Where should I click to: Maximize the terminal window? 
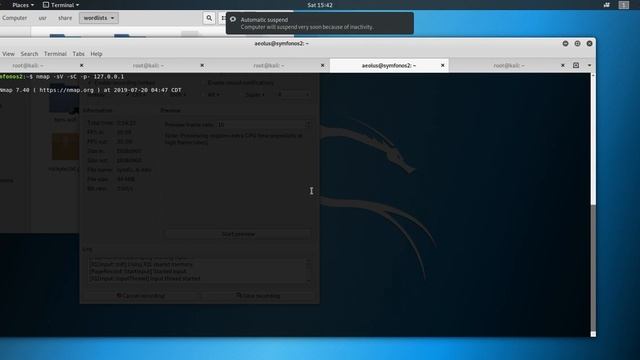click(x=577, y=43)
